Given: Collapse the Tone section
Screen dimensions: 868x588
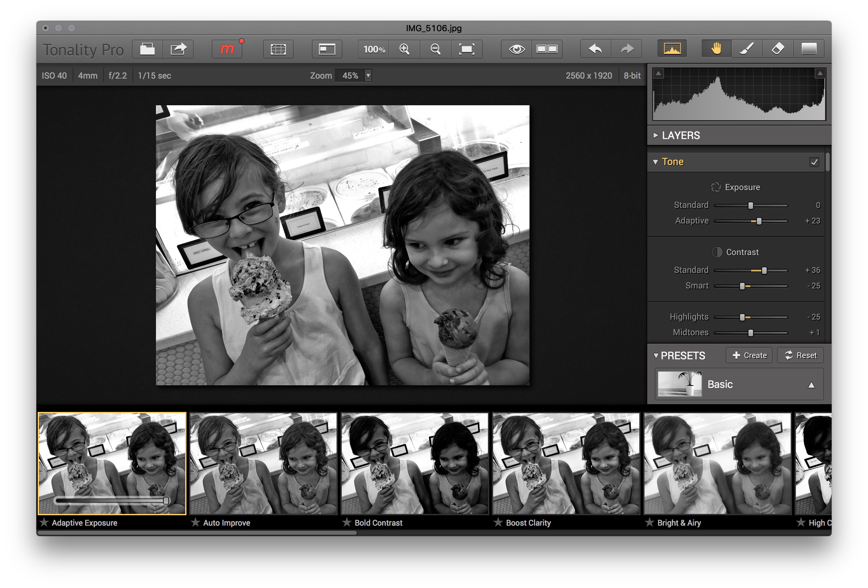Looking at the screenshot, I should click(x=656, y=162).
